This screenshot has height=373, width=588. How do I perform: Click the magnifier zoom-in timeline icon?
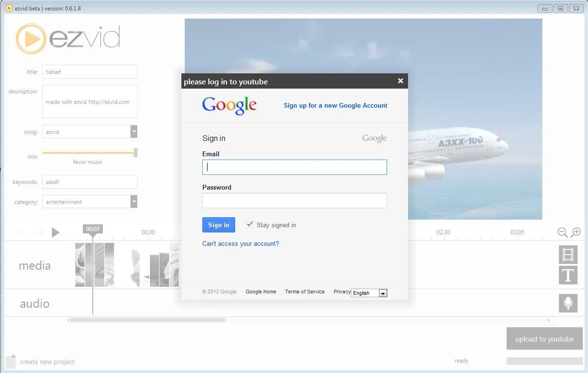coord(576,232)
